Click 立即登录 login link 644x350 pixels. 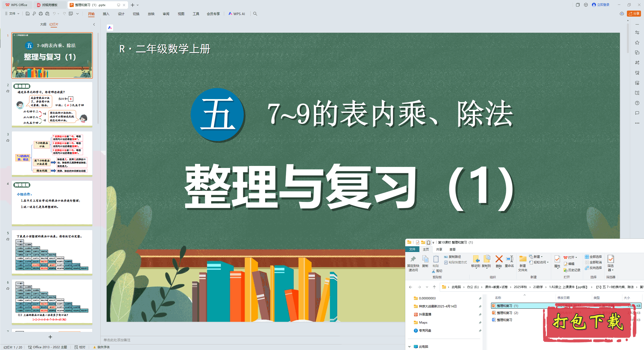coord(603,5)
